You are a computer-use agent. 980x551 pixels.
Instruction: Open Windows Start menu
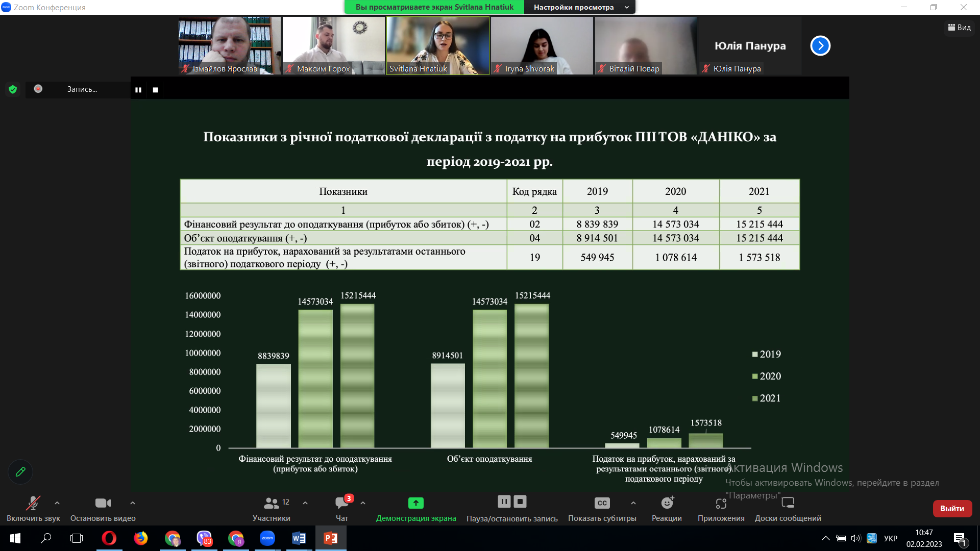15,538
